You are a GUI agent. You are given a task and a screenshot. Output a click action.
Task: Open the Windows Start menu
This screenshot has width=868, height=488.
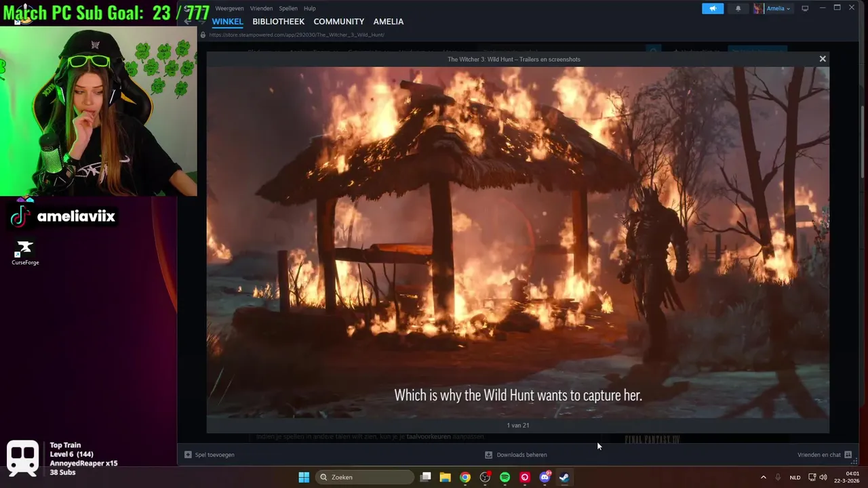click(x=304, y=477)
